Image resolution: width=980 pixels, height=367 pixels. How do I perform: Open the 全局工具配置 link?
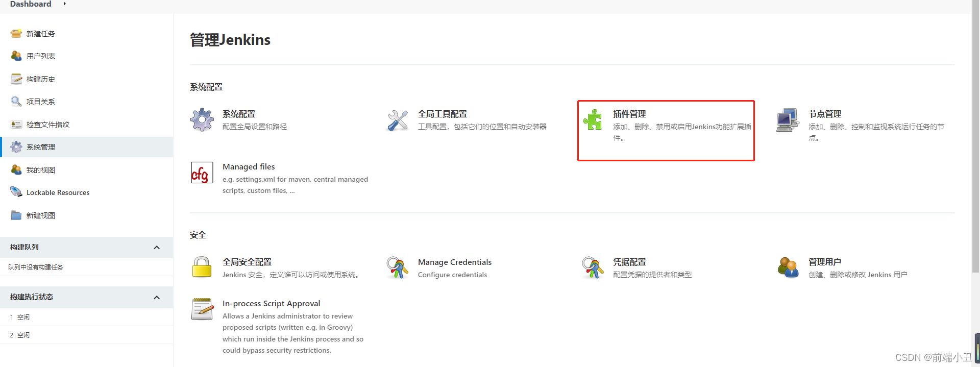click(443, 114)
